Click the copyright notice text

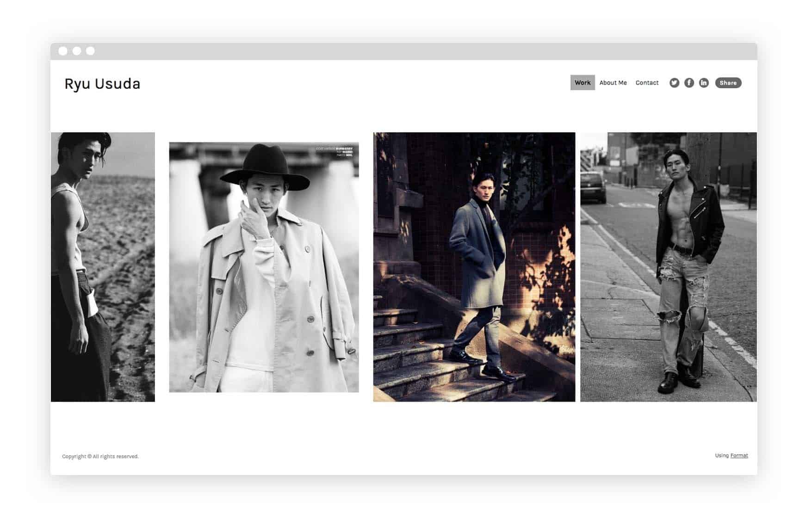100,457
